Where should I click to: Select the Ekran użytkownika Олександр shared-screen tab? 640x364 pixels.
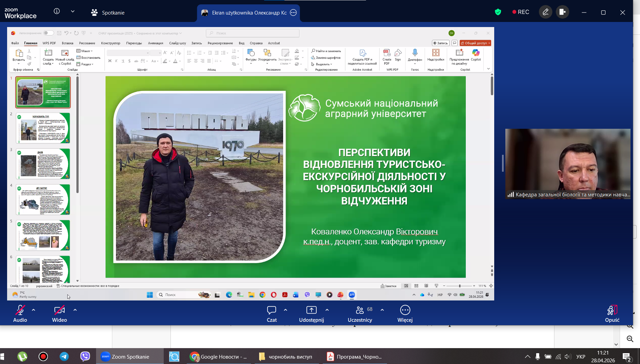(249, 13)
